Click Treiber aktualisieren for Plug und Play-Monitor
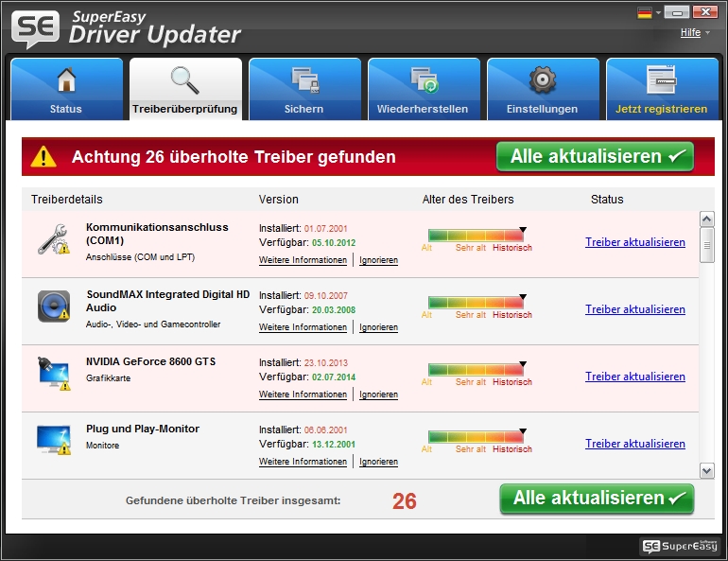Viewport: 728px width, 561px height. click(x=635, y=444)
